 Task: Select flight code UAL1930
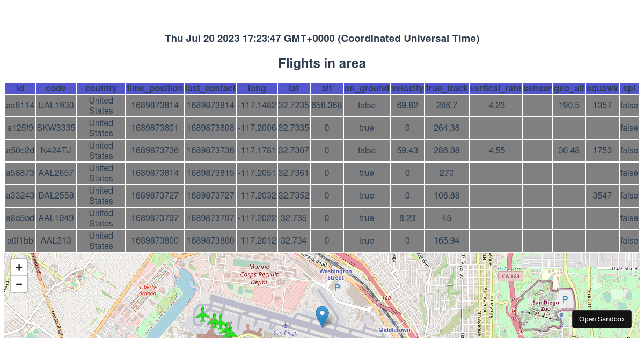pyautogui.click(x=56, y=106)
